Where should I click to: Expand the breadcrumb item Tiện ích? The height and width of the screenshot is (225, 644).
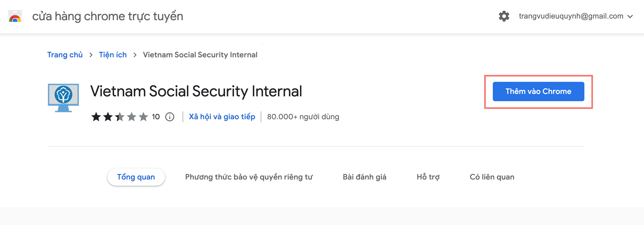pyautogui.click(x=113, y=55)
